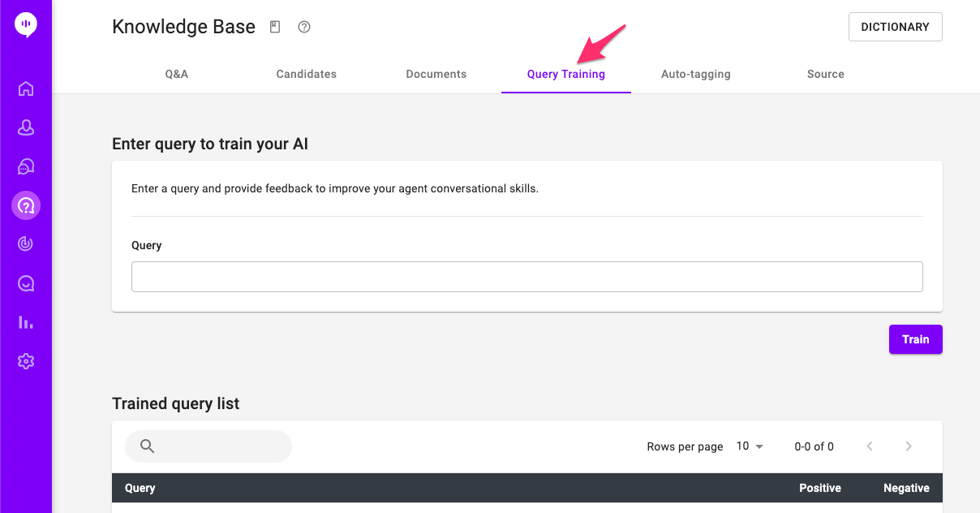Viewport: 980px width, 513px height.
Task: Click the 'Rows per page' label
Action: tap(685, 446)
